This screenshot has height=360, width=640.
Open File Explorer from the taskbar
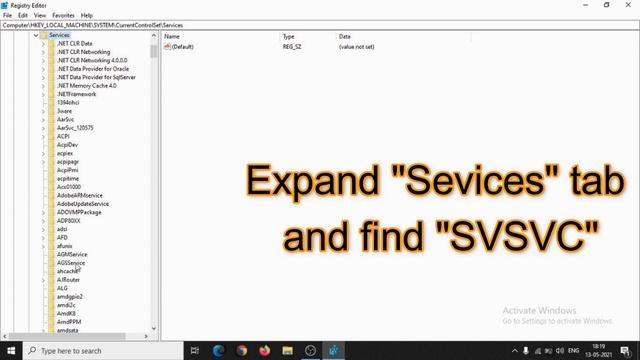click(287, 351)
